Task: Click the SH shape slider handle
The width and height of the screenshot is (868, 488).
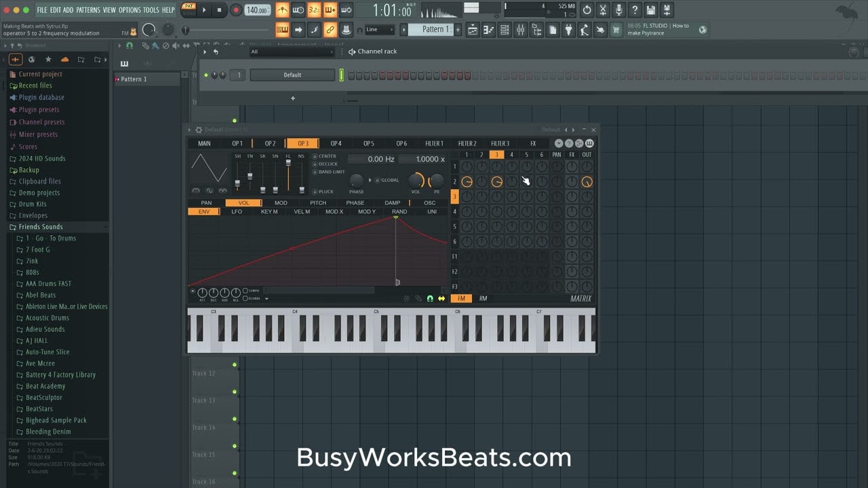Action: (237, 183)
